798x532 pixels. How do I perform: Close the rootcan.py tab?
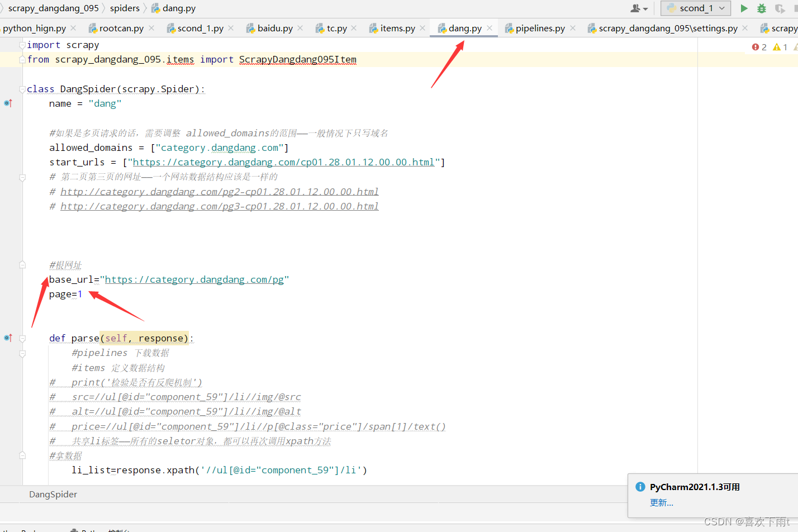click(151, 28)
